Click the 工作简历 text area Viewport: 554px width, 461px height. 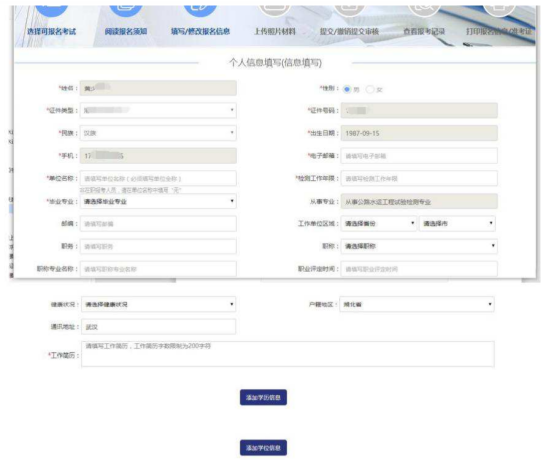coord(288,354)
